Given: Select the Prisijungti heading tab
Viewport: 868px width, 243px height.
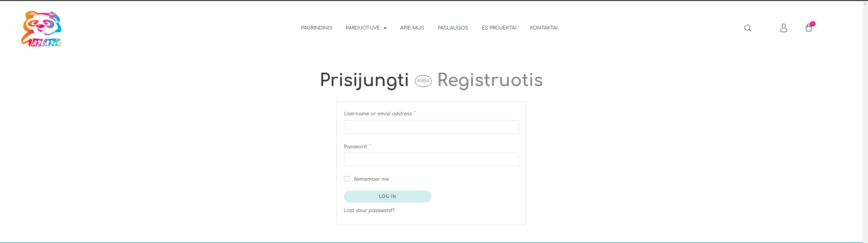Looking at the screenshot, I should [x=364, y=80].
